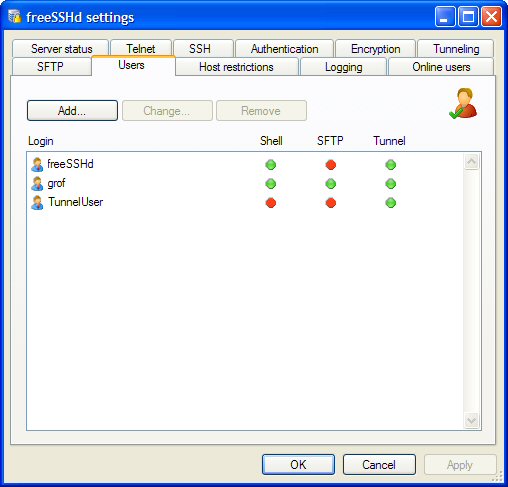Click the red Shell status dot for TunnelUser

click(271, 203)
